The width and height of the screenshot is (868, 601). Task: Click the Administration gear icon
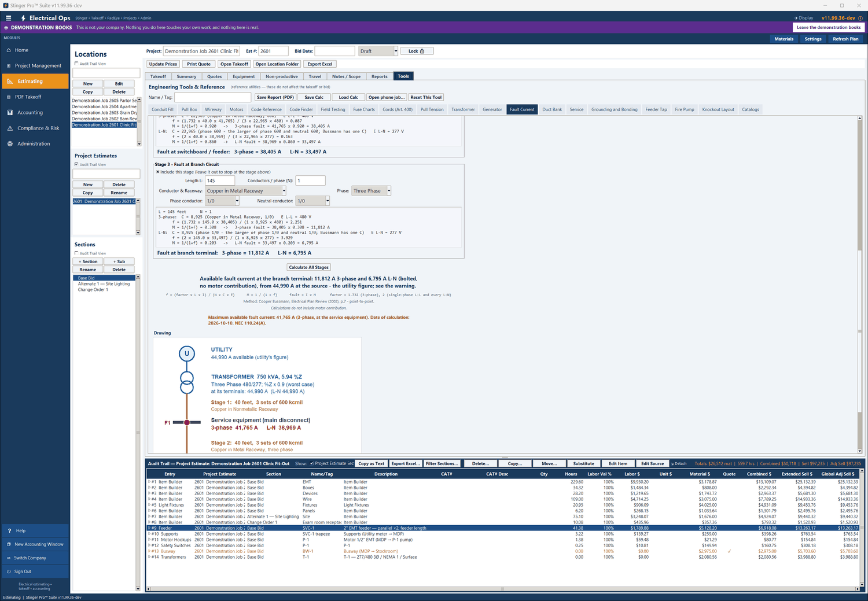[x=10, y=144]
